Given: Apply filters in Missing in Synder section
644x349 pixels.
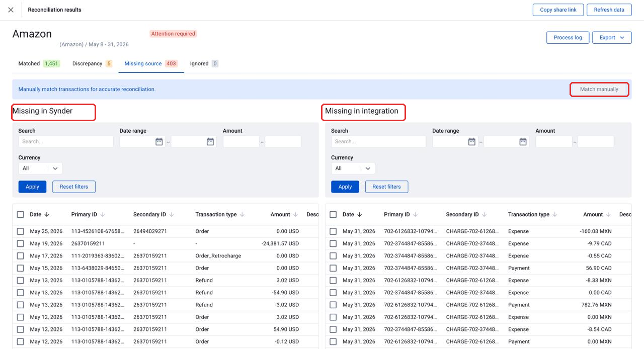Looking at the screenshot, I should (x=32, y=187).
